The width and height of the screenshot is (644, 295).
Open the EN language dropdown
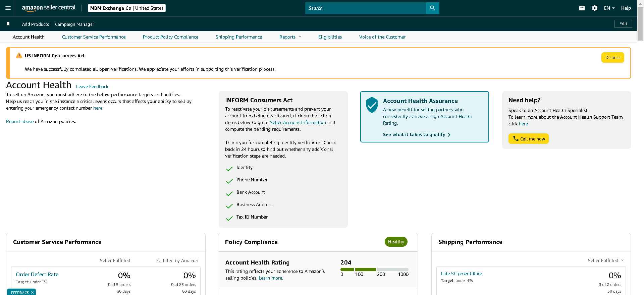coord(609,8)
